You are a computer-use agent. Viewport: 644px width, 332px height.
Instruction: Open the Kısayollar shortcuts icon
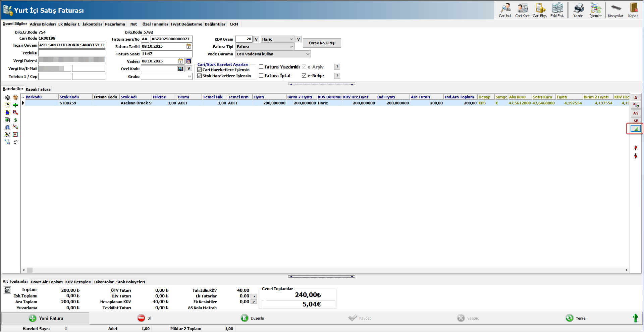[615, 8]
